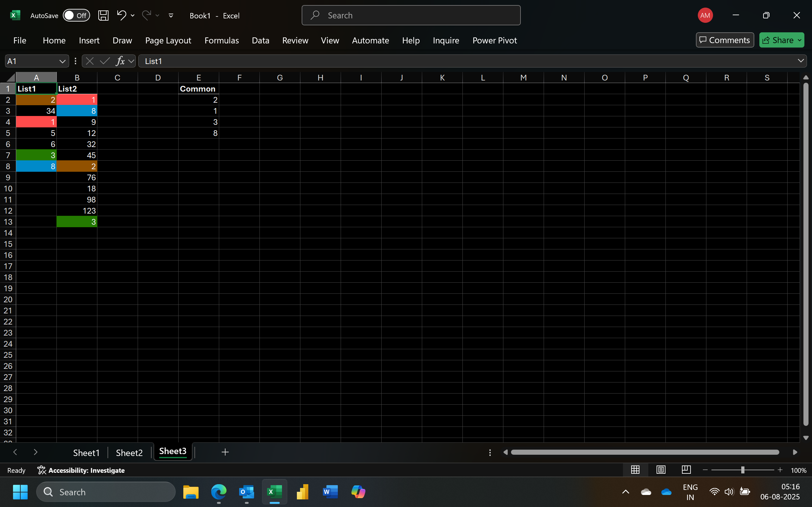Select Normal view icon in status bar
The height and width of the screenshot is (507, 812).
pyautogui.click(x=635, y=470)
